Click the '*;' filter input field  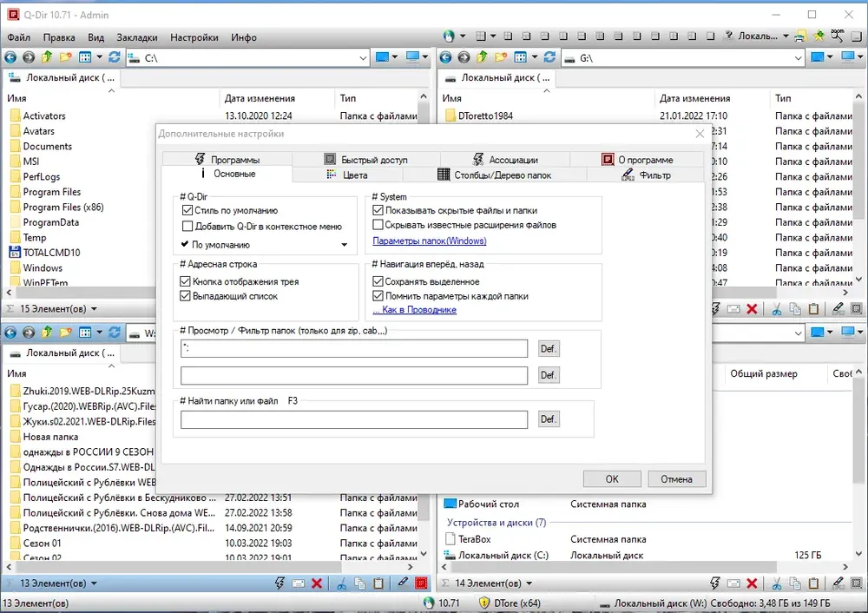[x=354, y=349]
